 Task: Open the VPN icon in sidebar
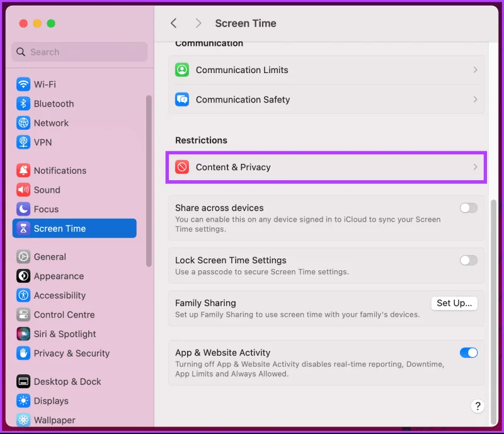tap(23, 142)
